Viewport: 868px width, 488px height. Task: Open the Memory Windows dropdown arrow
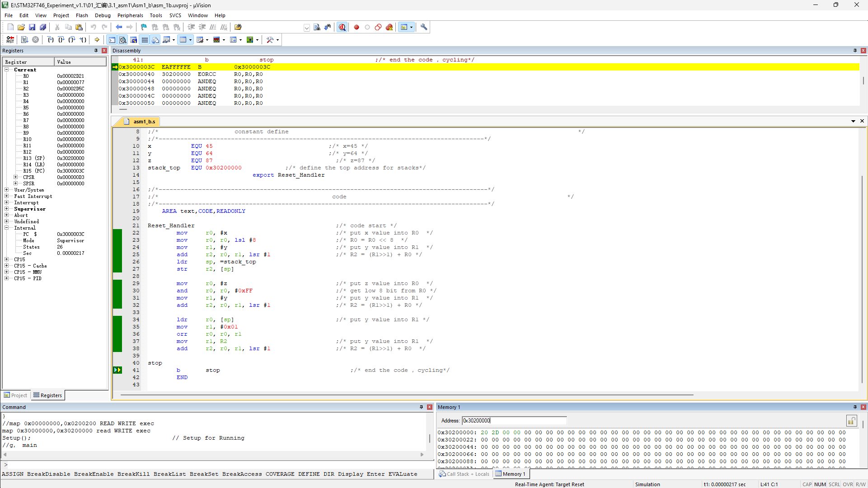(x=190, y=40)
